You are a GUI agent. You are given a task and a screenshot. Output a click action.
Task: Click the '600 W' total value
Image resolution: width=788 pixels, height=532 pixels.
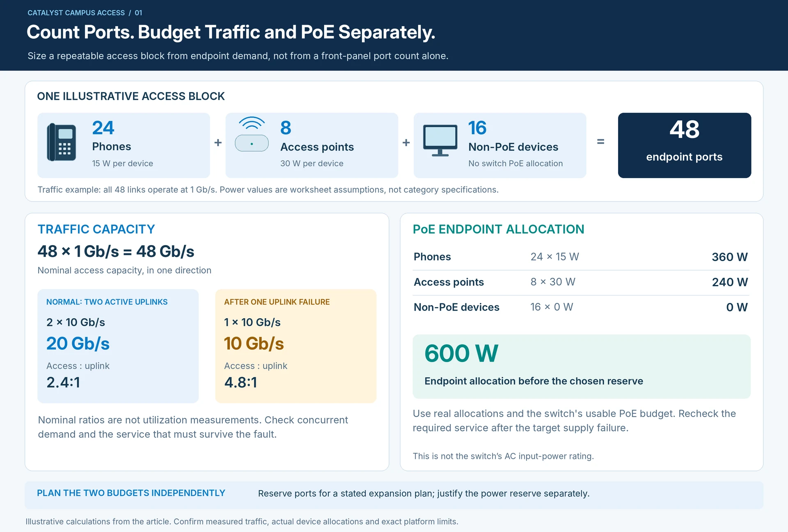click(461, 353)
